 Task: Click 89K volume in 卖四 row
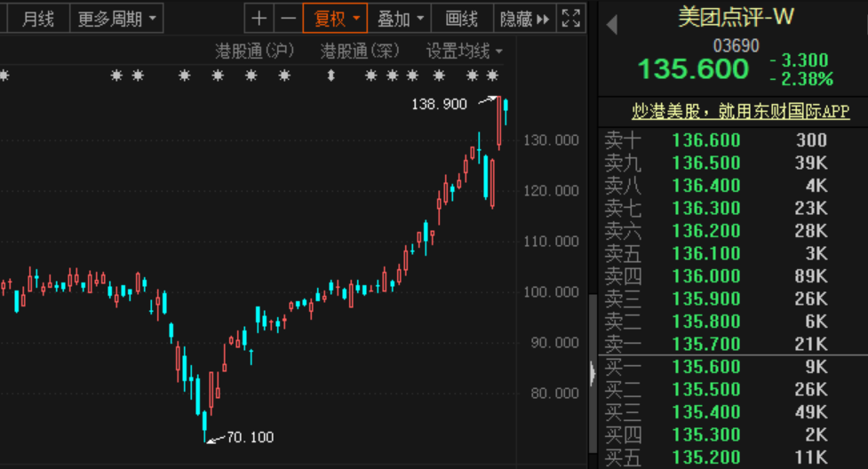[811, 276]
